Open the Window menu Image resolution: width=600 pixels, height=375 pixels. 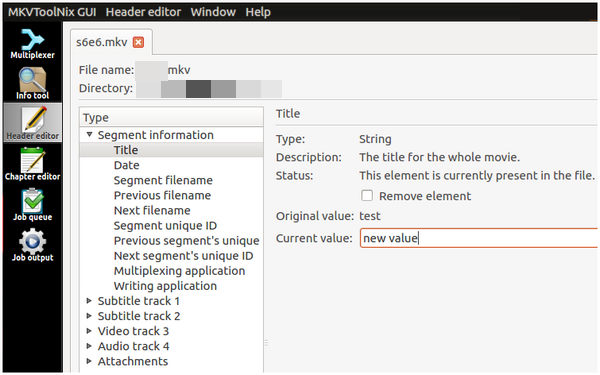pyautogui.click(x=213, y=12)
